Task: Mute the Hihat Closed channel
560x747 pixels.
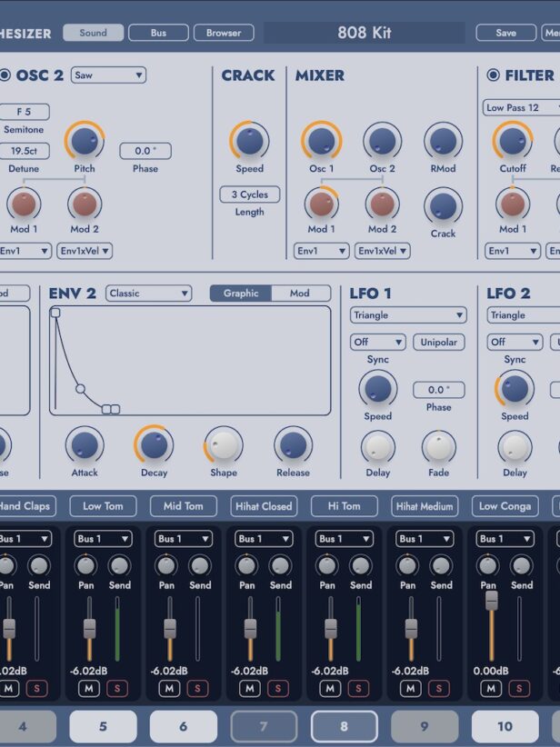Action: coord(250,689)
